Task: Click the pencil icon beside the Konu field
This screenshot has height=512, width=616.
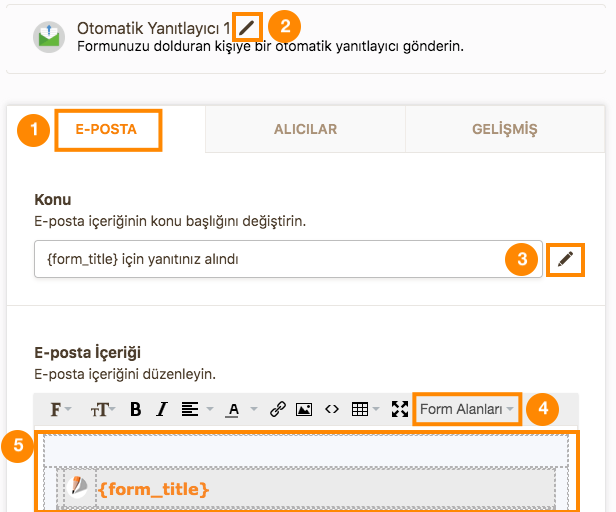Action: coord(565,260)
